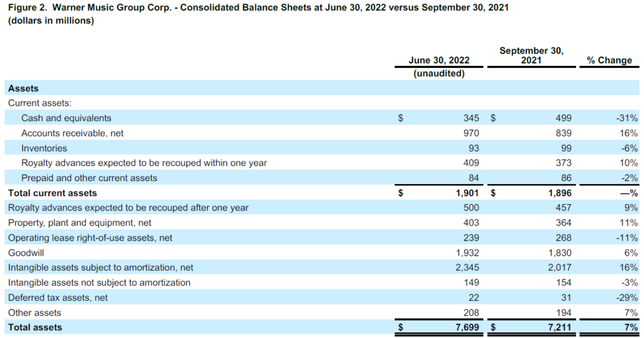
Task: Click the Other assets value 194
Action: [563, 313]
